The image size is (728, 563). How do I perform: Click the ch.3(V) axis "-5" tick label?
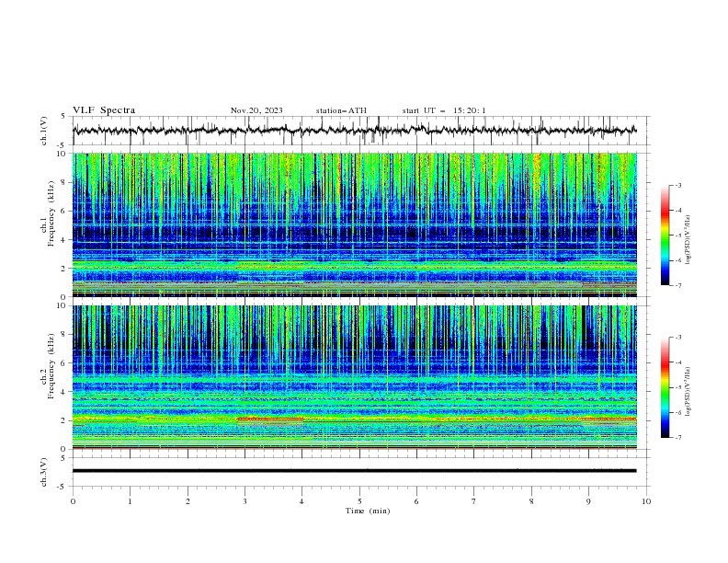click(63, 487)
